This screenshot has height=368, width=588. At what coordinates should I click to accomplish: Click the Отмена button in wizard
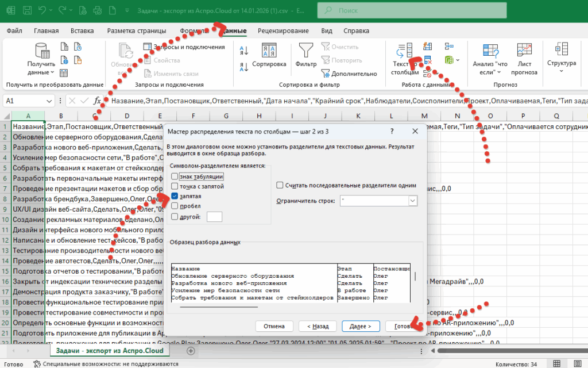(x=274, y=326)
